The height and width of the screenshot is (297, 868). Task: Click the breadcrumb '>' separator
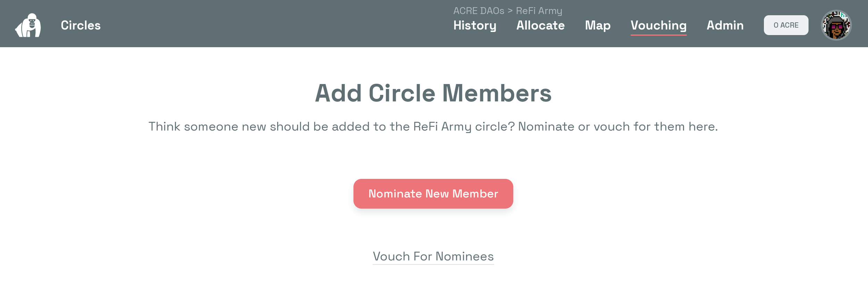coord(510,11)
